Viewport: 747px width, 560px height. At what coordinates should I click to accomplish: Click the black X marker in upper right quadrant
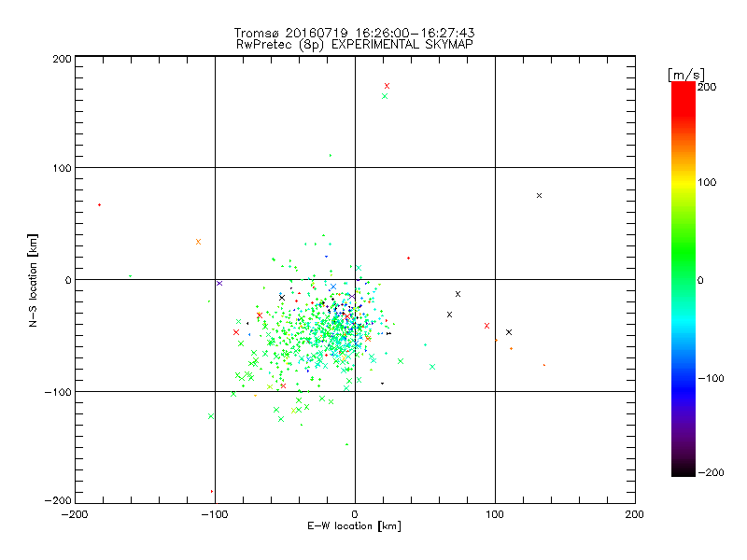[x=539, y=196]
